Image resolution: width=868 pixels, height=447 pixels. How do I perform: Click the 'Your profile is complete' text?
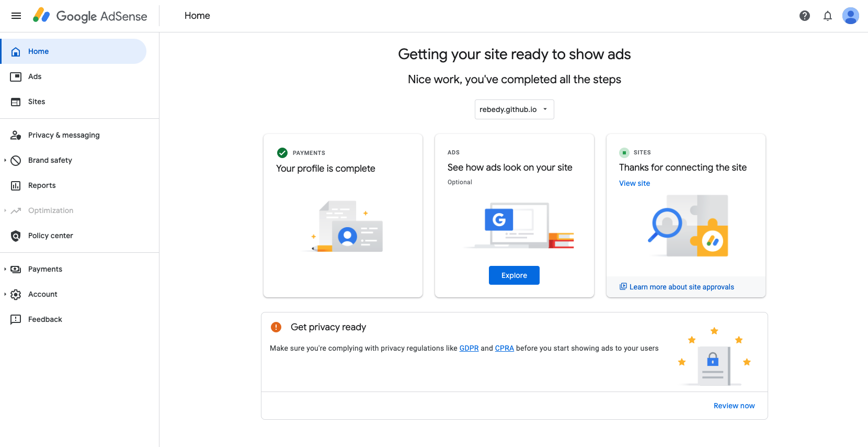326,169
